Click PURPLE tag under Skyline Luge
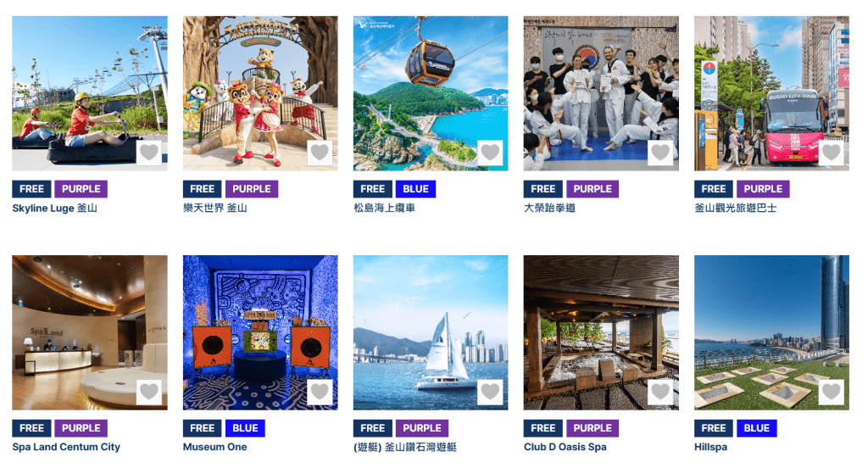This screenshot has height=468, width=868. [81, 189]
